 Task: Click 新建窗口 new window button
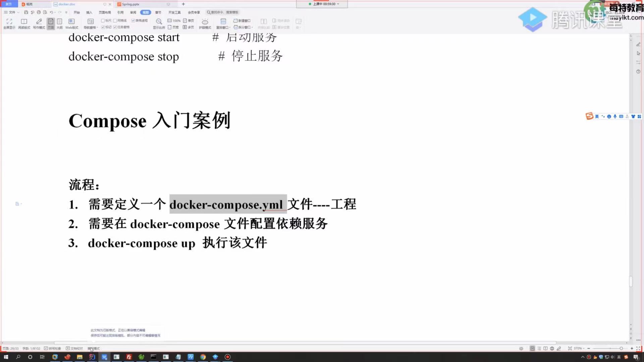(242, 21)
